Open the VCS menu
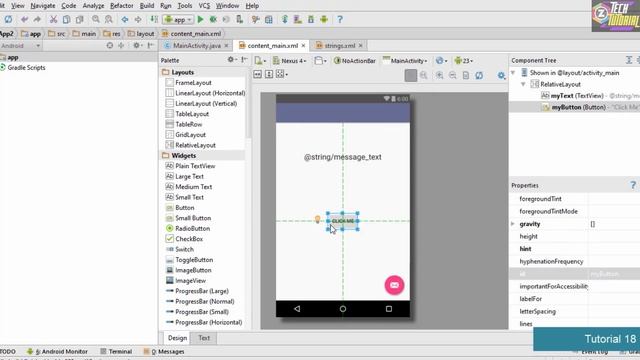 coord(204,6)
